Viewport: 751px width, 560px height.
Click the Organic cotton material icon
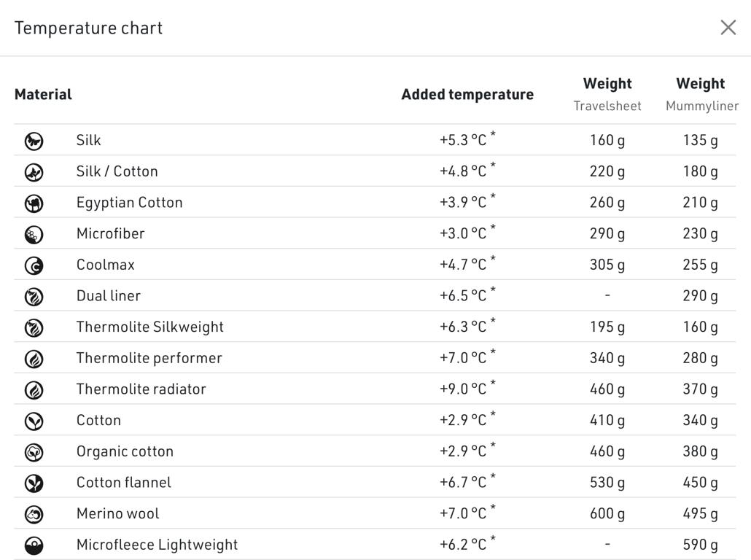(x=34, y=452)
